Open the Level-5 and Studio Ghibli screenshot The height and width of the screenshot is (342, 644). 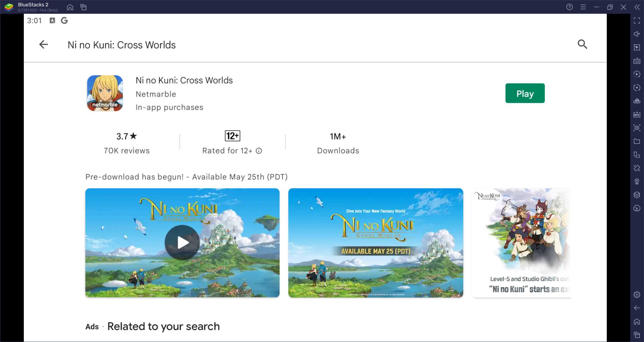pos(521,243)
